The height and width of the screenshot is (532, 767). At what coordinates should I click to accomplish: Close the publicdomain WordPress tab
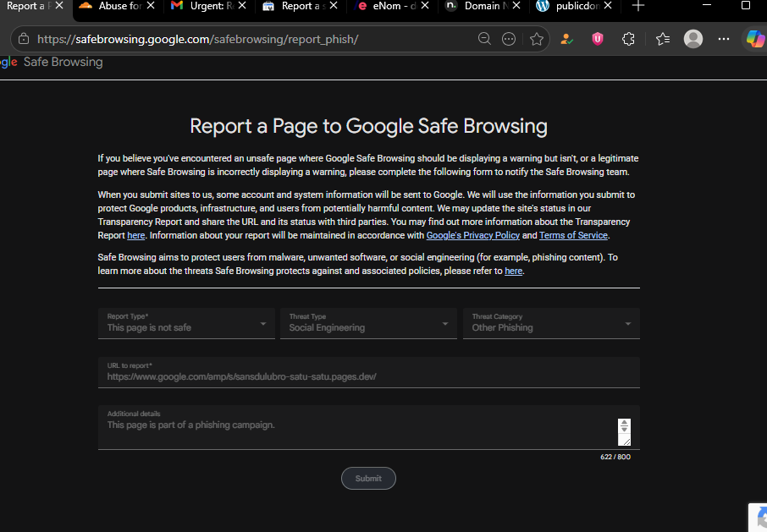[x=608, y=5]
